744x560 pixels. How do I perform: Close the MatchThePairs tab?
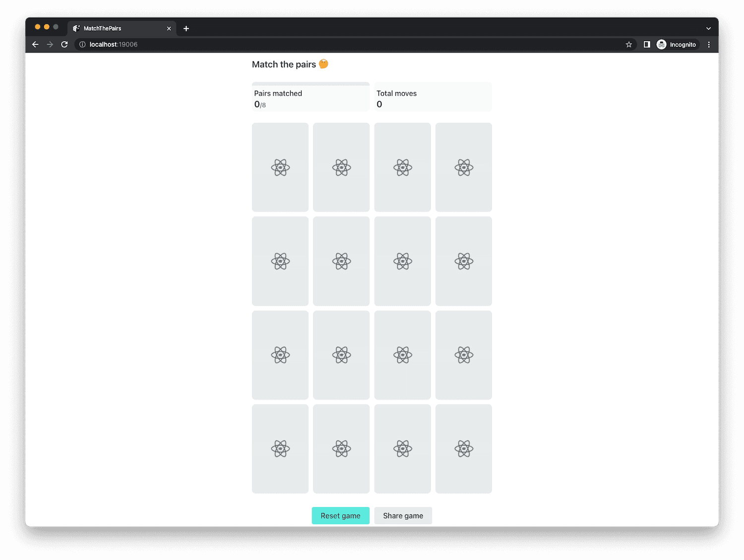[169, 29]
